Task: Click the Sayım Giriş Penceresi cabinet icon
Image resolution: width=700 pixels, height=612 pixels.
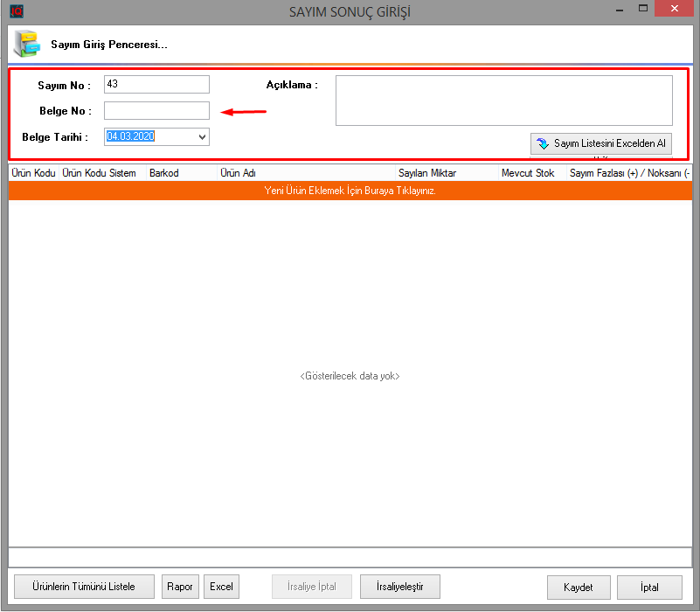Action: 25,44
